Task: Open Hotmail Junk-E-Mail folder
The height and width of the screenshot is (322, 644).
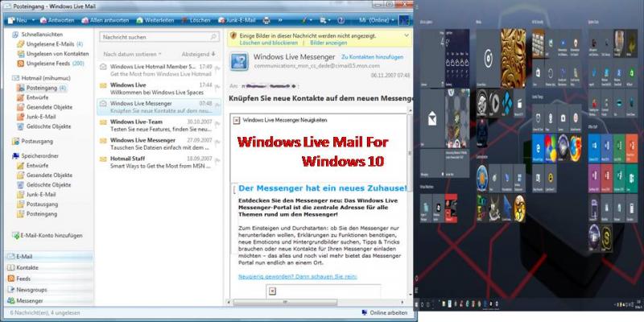Action: pyautogui.click(x=36, y=117)
